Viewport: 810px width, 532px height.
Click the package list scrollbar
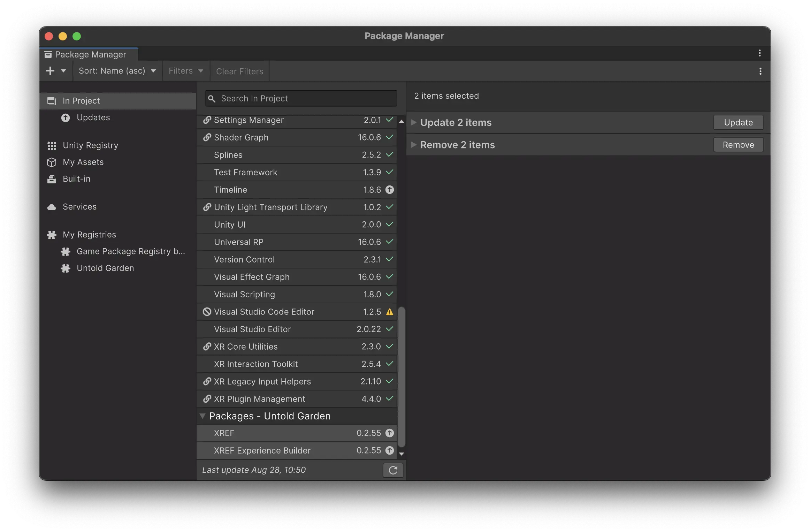(x=402, y=380)
